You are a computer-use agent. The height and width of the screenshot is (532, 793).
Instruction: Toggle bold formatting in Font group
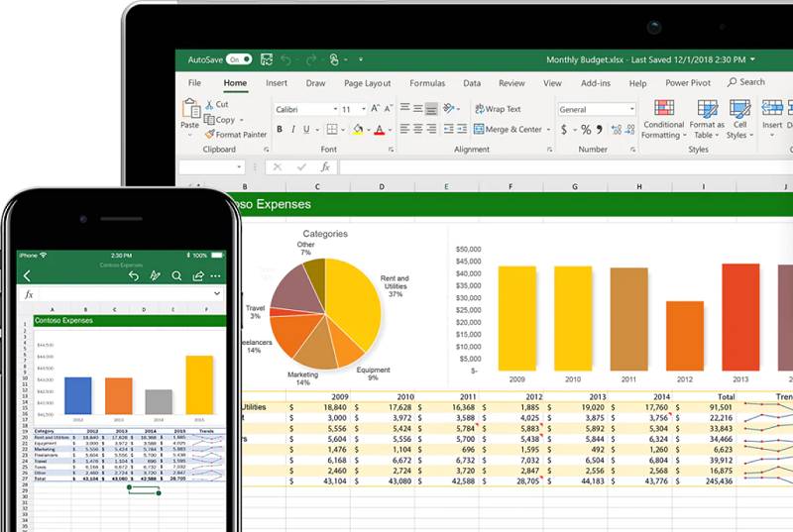coord(280,130)
